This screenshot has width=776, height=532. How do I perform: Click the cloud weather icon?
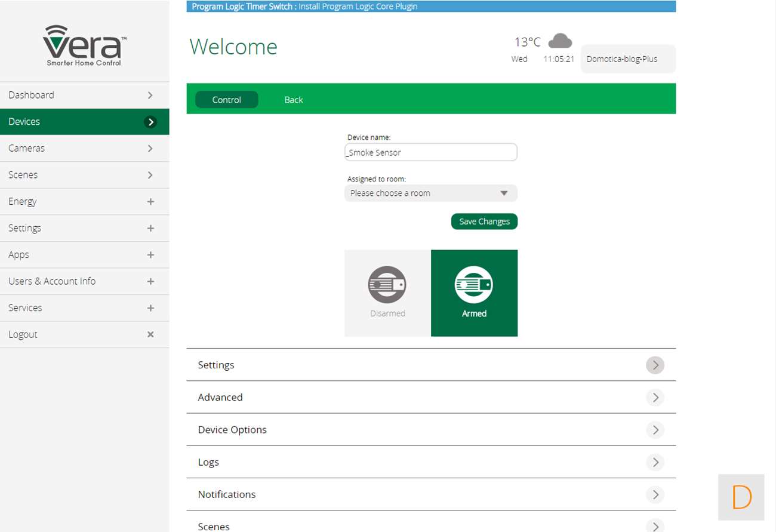point(560,41)
